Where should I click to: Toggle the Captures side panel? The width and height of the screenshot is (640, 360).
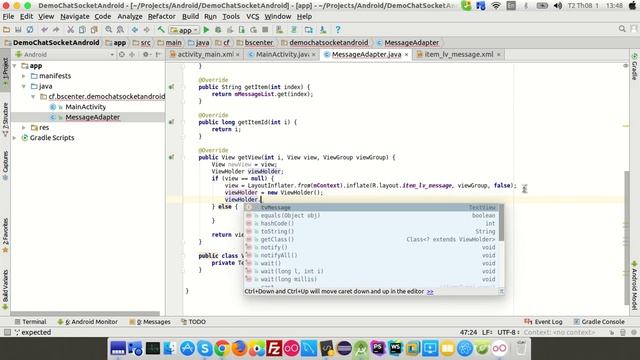(5, 165)
